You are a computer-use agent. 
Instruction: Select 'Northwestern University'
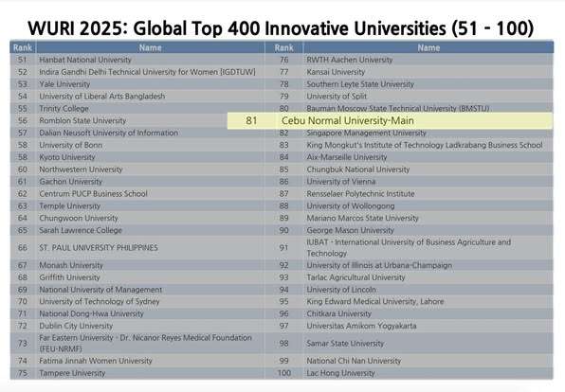[x=81, y=169]
